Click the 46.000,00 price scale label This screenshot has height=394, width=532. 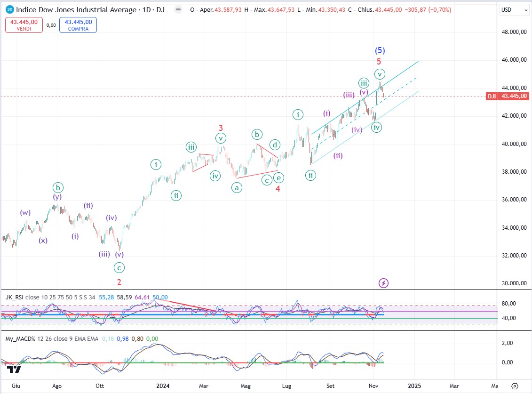[514, 60]
